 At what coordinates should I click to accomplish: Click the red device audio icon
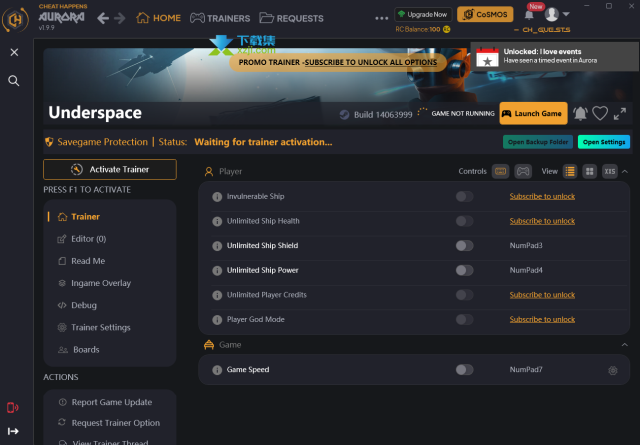[x=13, y=407]
